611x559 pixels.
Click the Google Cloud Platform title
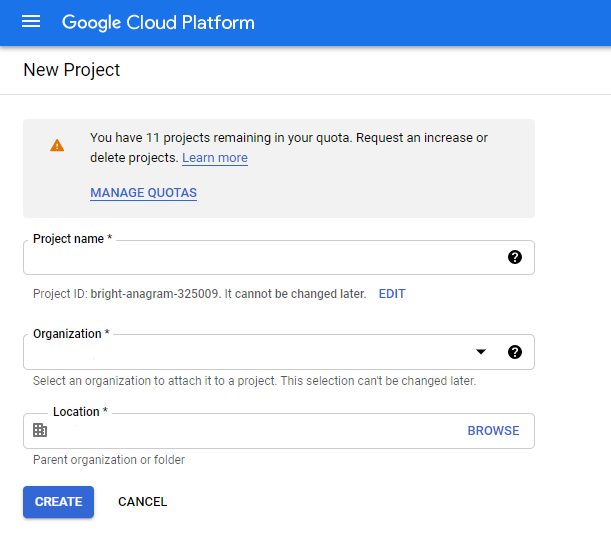(158, 22)
